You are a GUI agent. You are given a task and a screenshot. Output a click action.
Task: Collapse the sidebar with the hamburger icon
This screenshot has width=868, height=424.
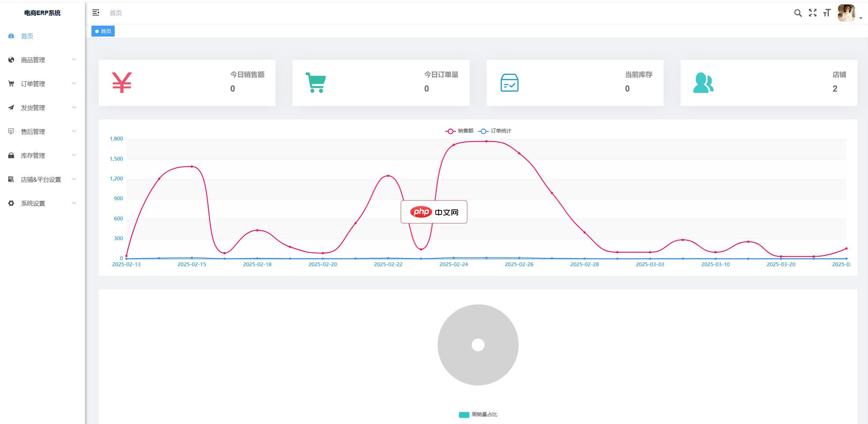(96, 13)
